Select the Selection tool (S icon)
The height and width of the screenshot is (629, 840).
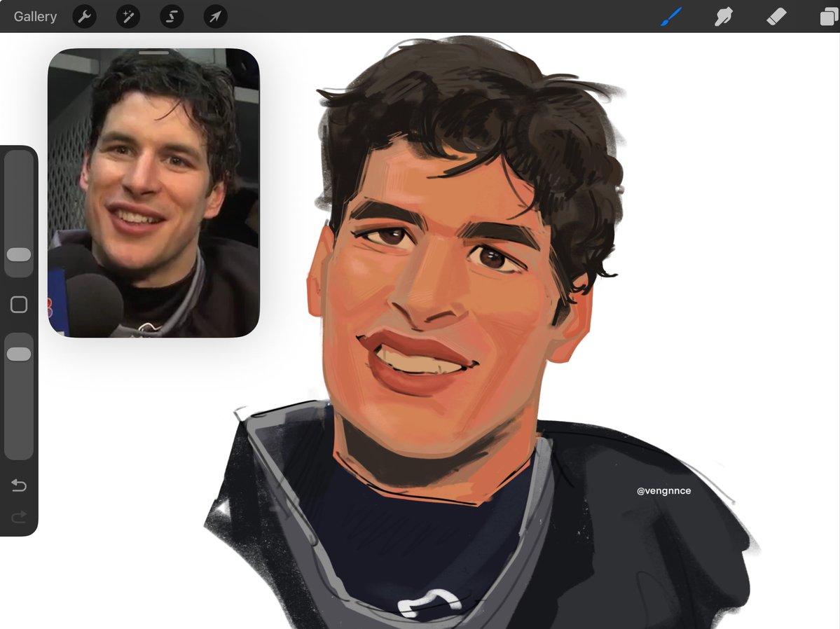[172, 17]
